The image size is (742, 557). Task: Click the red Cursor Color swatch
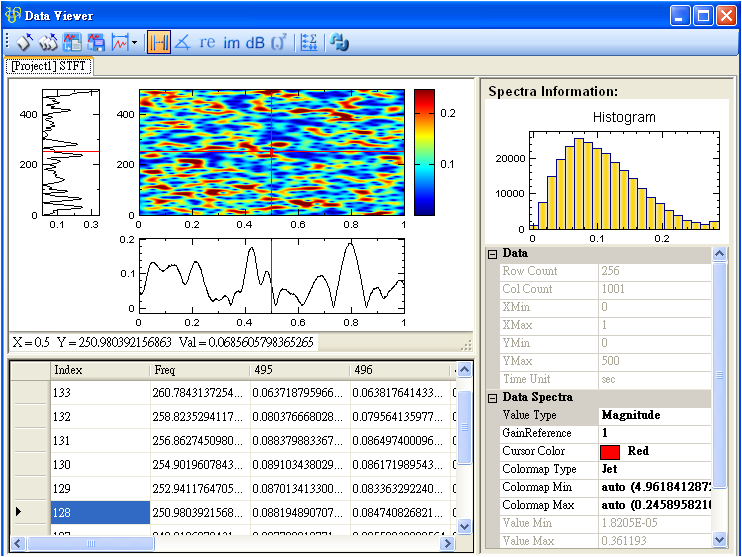tap(609, 452)
